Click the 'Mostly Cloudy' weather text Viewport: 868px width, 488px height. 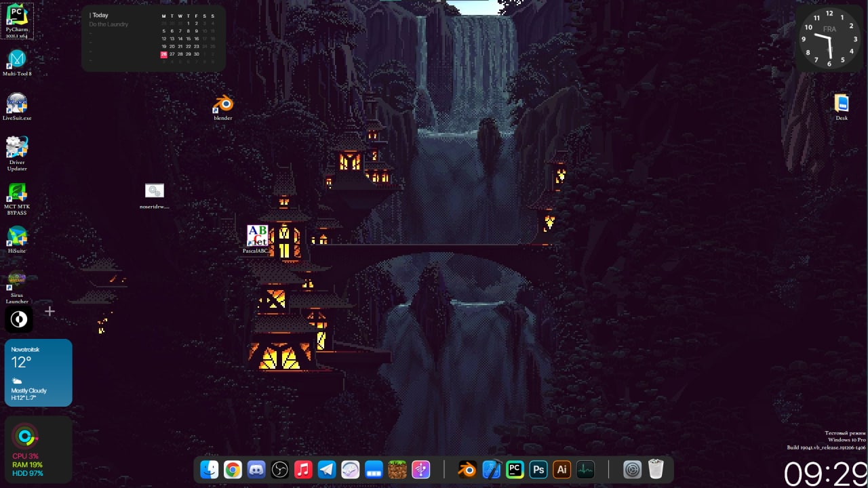pyautogui.click(x=28, y=391)
